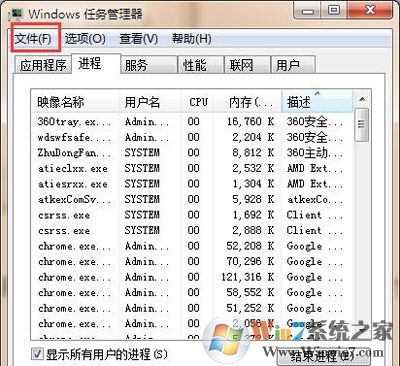This screenshot has width=400, height=366.
Task: Switch to the 用户 tab
Action: click(293, 65)
